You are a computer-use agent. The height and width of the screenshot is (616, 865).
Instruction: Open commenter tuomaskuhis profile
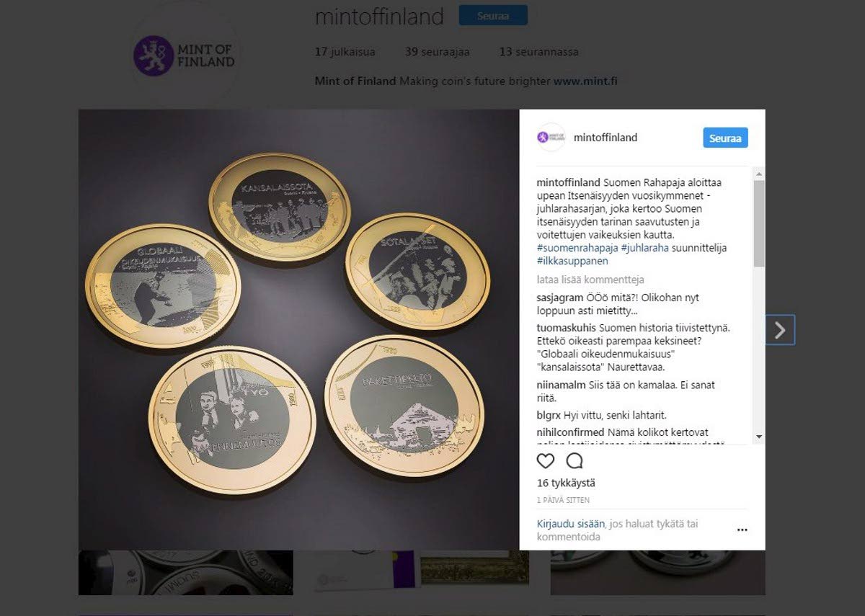click(567, 328)
